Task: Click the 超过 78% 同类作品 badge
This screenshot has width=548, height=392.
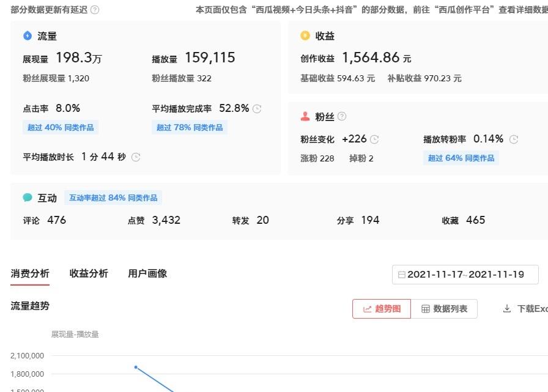Action: pyautogui.click(x=190, y=127)
